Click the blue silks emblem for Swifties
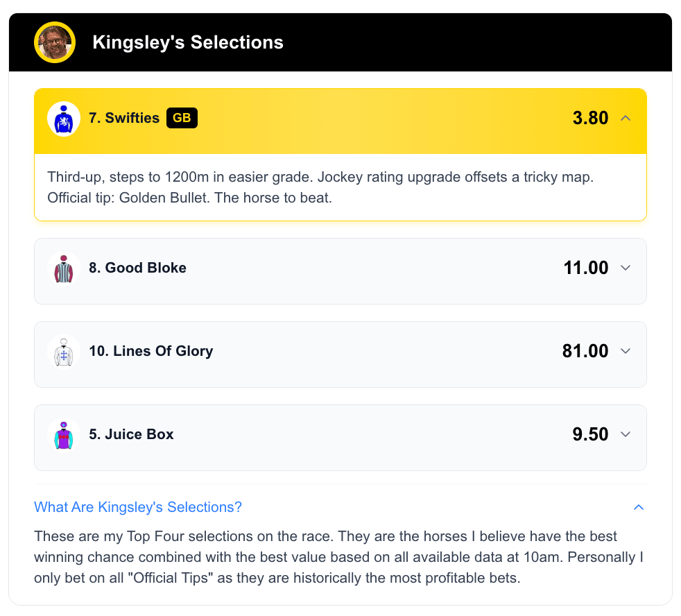This screenshot has width=681, height=616. tap(63, 117)
